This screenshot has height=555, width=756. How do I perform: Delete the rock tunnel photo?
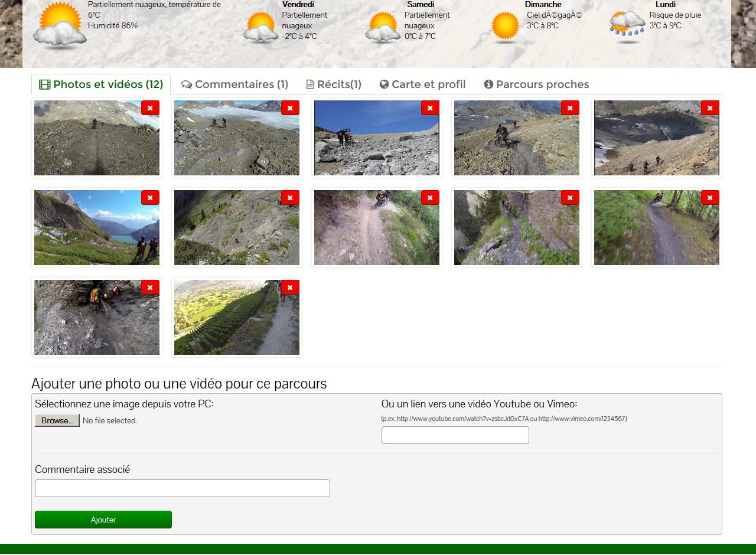pos(150,288)
